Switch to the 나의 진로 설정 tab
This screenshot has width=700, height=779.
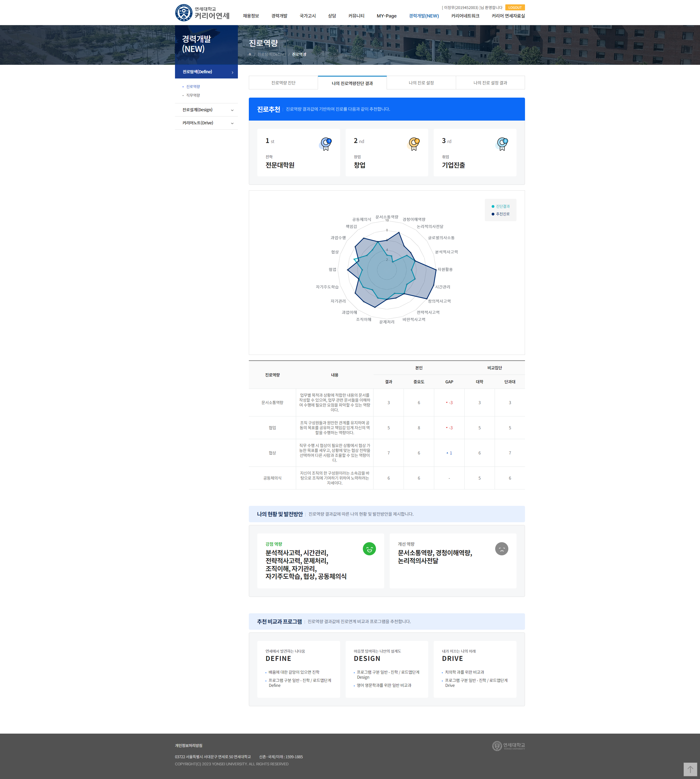coord(421,83)
